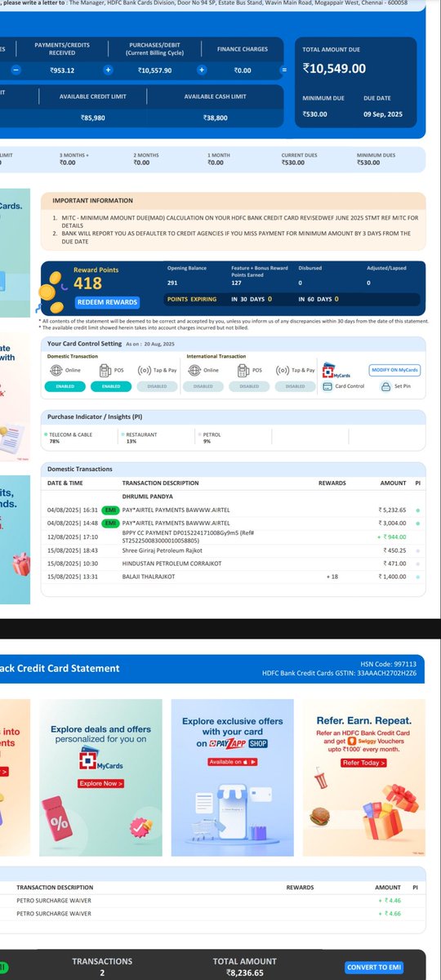Click the plus icon after Payments/Credits Received

108,70
